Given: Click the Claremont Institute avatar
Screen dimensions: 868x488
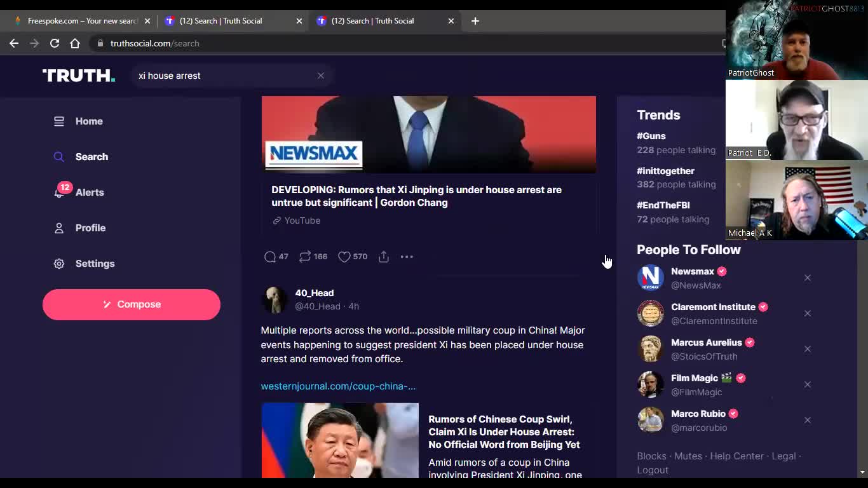Looking at the screenshot, I should click(651, 313).
